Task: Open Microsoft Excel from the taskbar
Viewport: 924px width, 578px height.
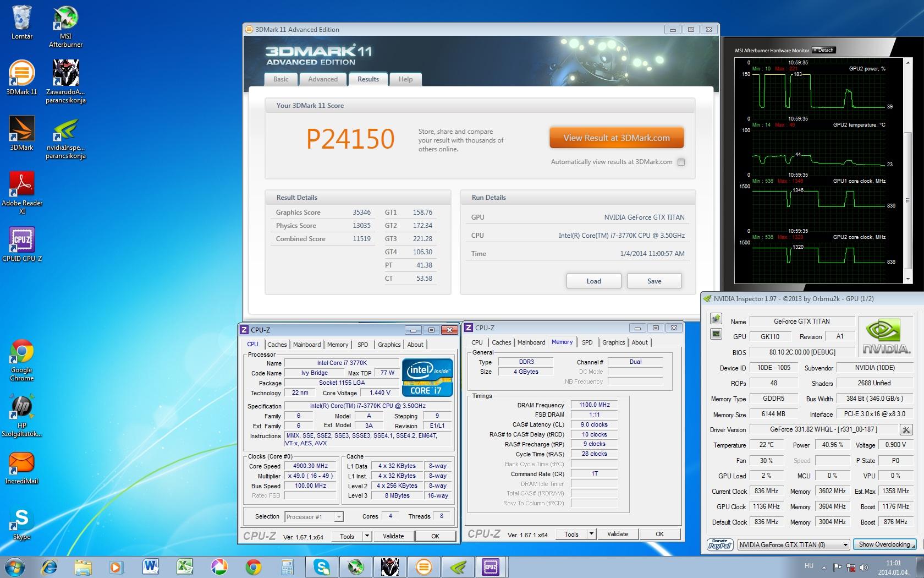Action: (184, 566)
